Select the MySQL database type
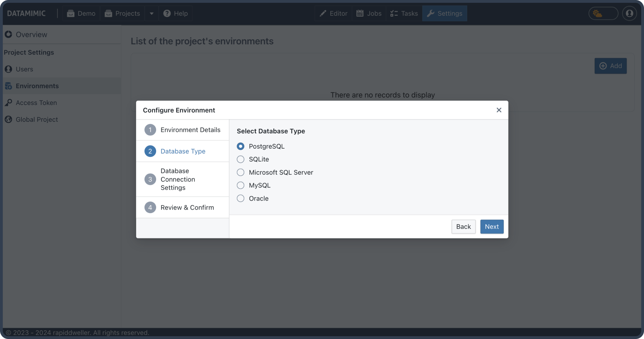Screen dimensions: 644x339 pos(241,185)
